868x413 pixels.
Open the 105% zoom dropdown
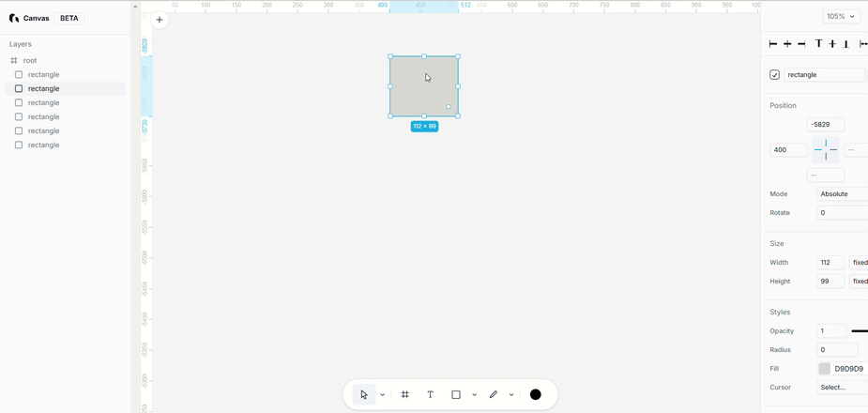pos(841,17)
